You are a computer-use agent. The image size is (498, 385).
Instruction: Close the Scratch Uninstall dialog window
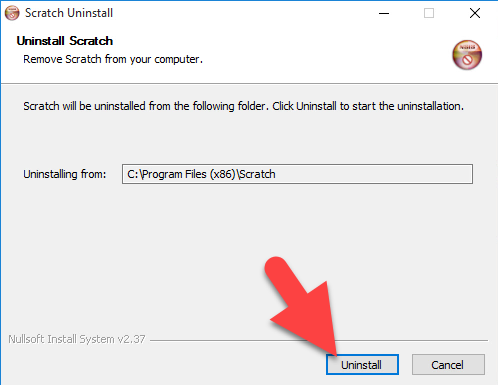pyautogui.click(x=475, y=13)
